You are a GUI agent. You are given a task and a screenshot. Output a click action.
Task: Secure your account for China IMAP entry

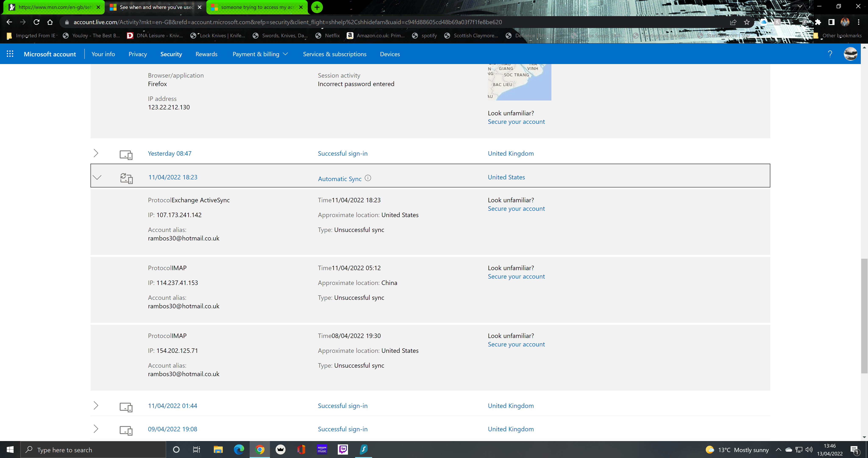pyautogui.click(x=516, y=276)
